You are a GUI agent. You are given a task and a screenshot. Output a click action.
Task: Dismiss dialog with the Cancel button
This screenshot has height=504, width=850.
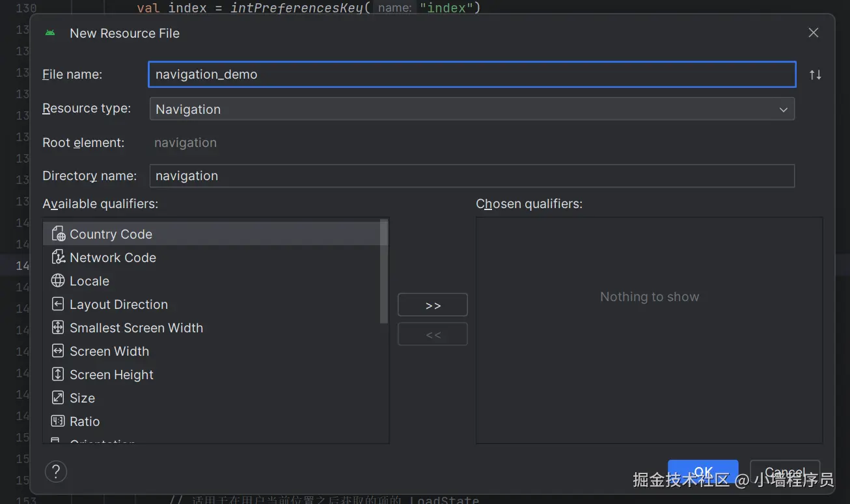(785, 472)
